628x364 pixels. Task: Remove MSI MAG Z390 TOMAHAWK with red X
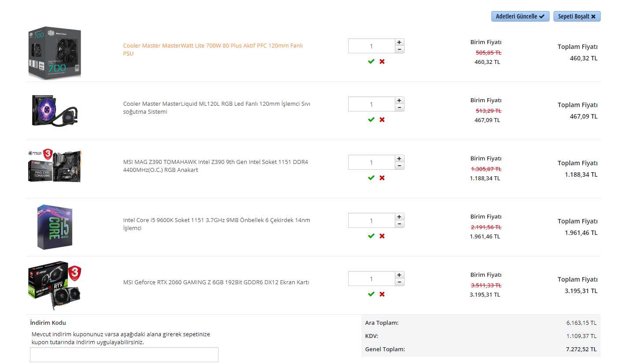[382, 178]
